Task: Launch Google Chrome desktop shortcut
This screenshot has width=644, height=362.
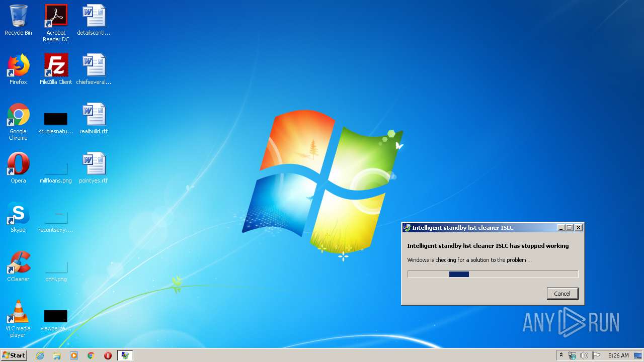Action: (18, 122)
